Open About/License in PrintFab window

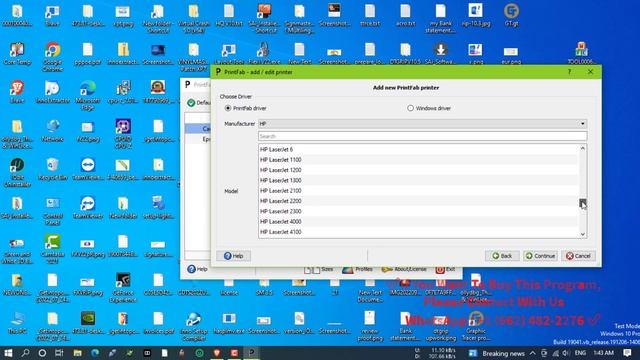point(404,269)
